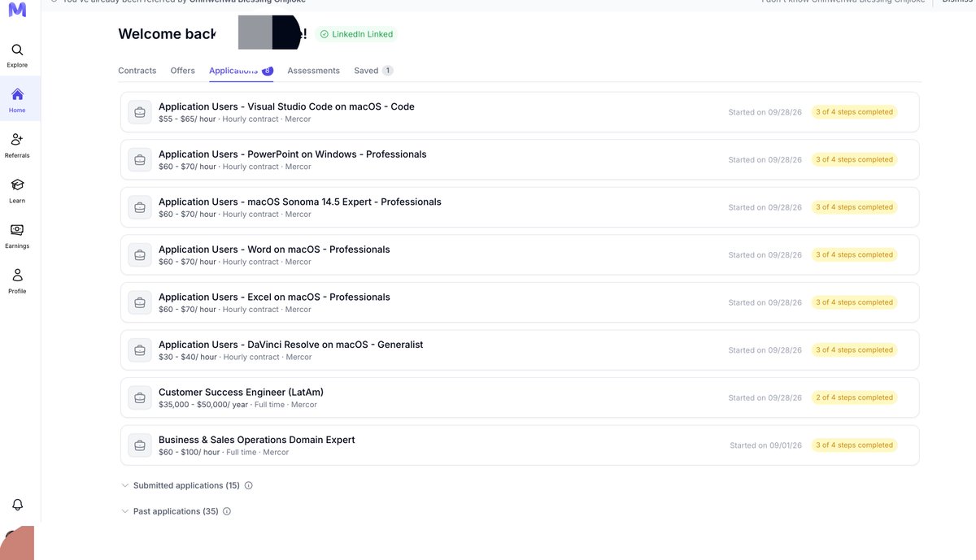Click the LinkedIn Linked checkmark badge
This screenshot has height=560, width=976.
tap(356, 34)
